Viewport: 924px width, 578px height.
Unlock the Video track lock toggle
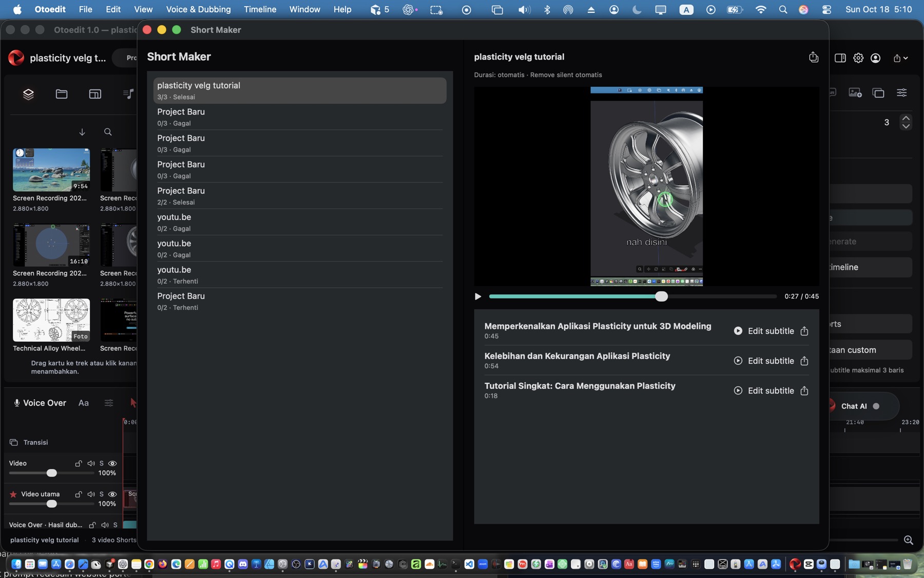tap(79, 463)
